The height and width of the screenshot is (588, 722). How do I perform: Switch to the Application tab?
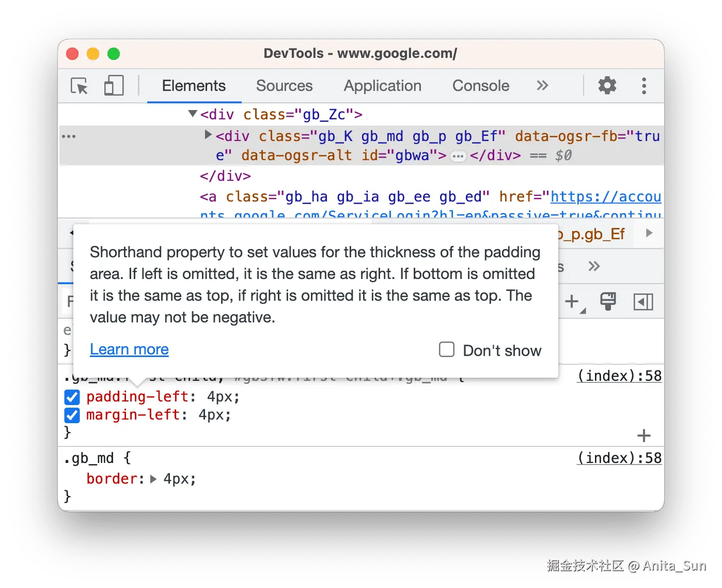click(x=382, y=86)
